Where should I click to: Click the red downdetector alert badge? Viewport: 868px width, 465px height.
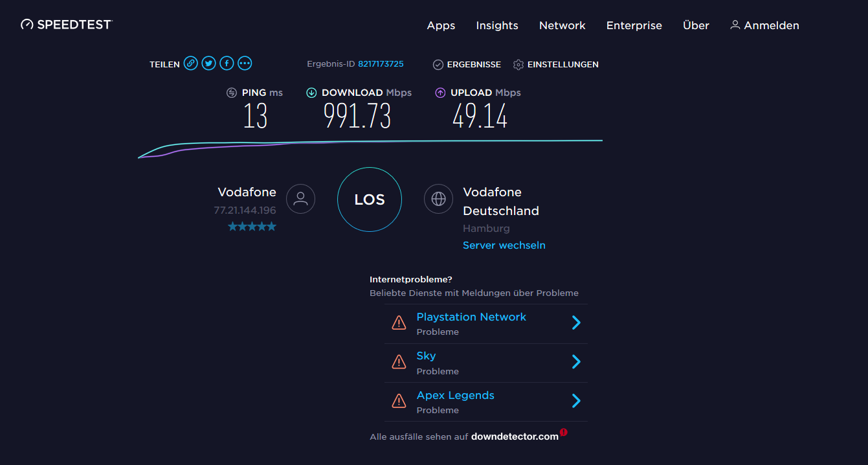tap(564, 432)
